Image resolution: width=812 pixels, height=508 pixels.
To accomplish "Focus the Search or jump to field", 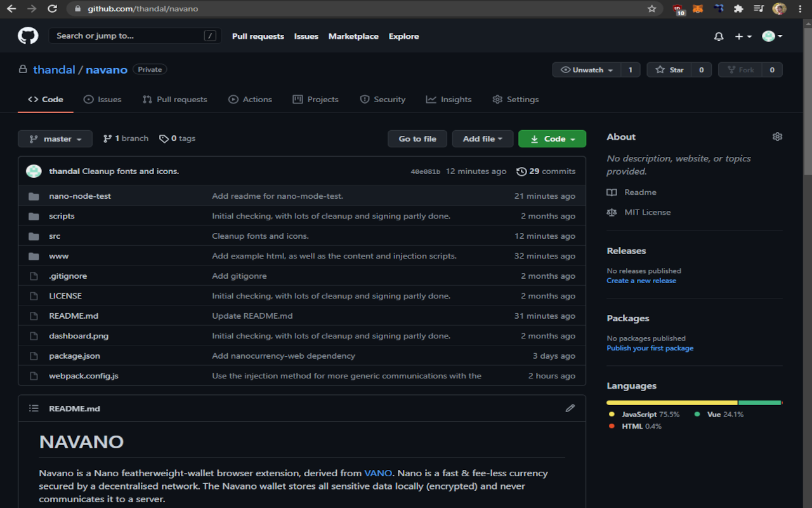I will (127, 36).
